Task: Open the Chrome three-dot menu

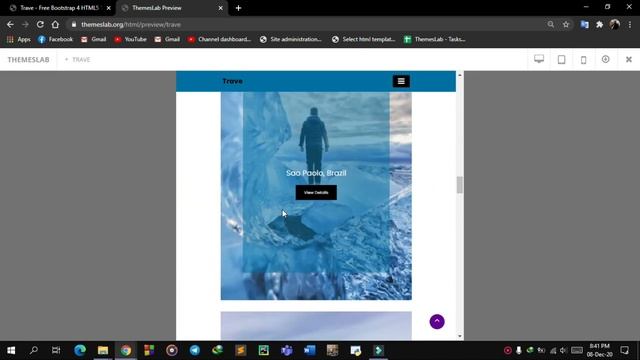Action: tap(630, 24)
